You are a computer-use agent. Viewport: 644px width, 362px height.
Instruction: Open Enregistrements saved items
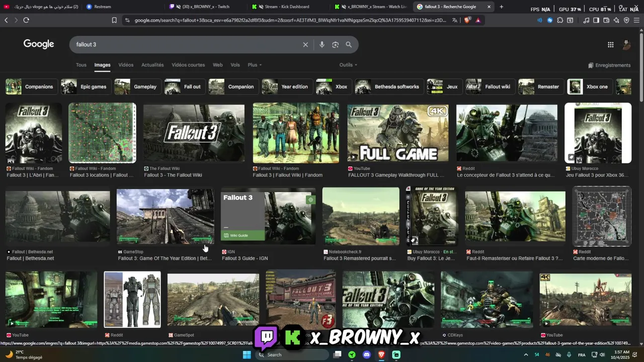point(609,65)
